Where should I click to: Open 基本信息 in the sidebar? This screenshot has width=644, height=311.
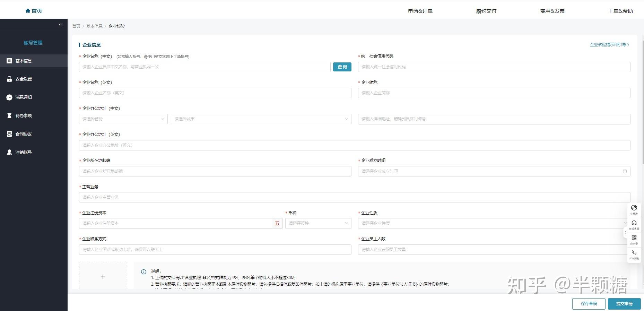(x=34, y=61)
